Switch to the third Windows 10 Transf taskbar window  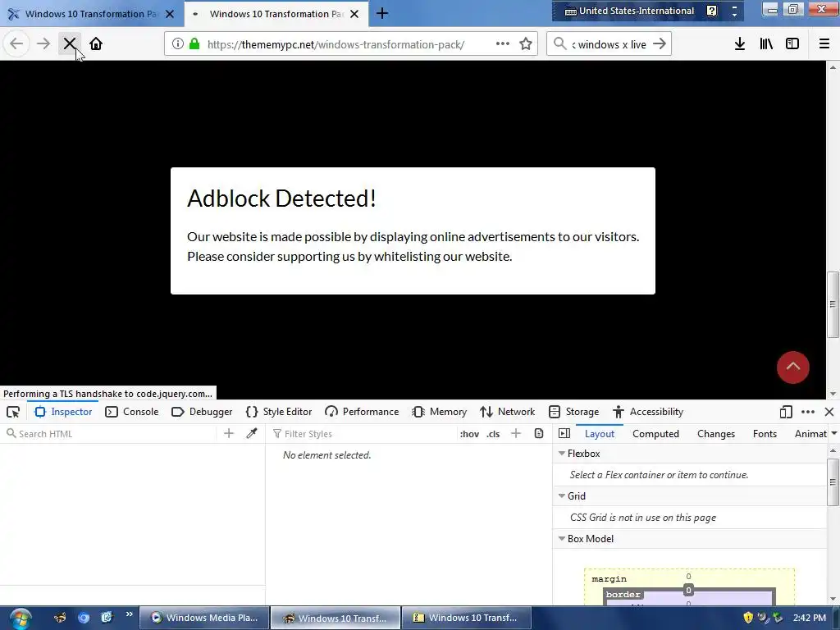[x=467, y=618]
